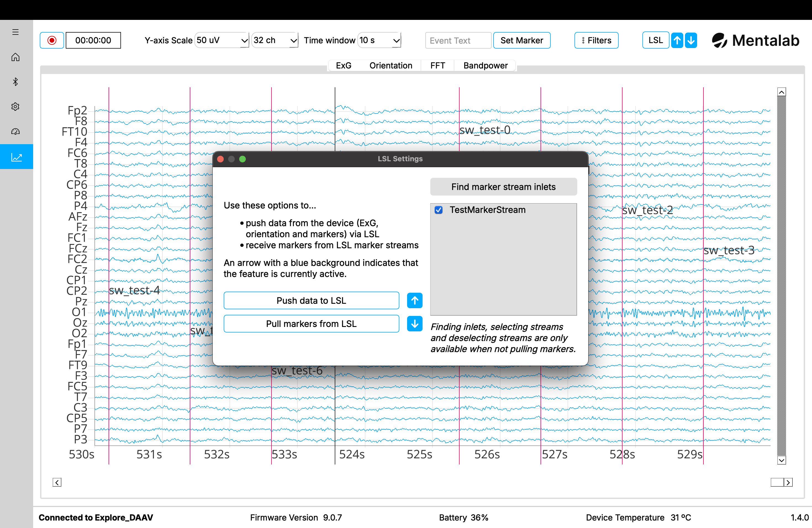The width and height of the screenshot is (812, 528).
Task: Switch to the Bandpower tab
Action: [x=485, y=65]
